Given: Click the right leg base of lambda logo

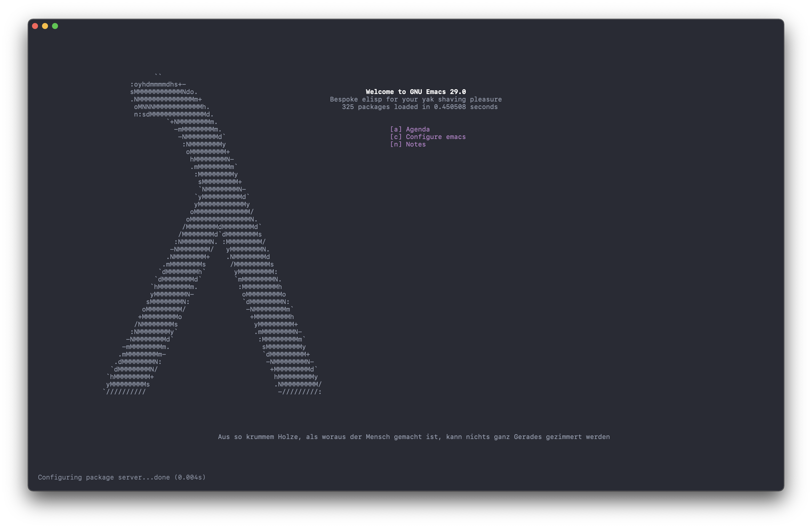Looking at the screenshot, I should click(299, 392).
